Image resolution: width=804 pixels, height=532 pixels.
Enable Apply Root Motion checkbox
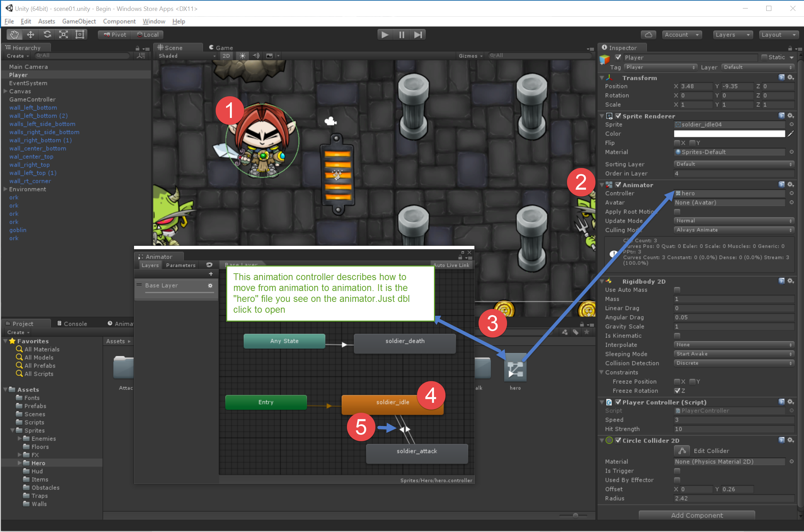tap(677, 211)
